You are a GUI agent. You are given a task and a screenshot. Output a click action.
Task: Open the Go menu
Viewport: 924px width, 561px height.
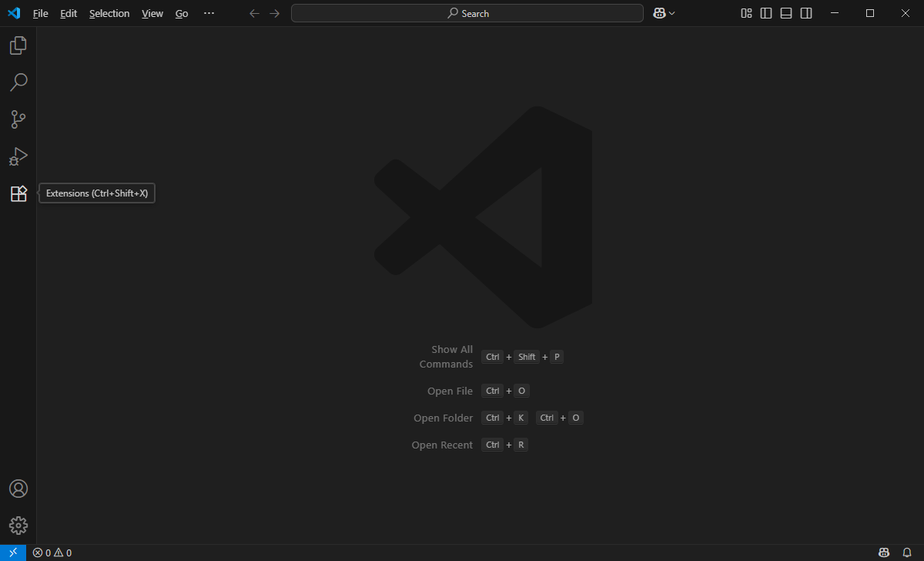tap(182, 13)
